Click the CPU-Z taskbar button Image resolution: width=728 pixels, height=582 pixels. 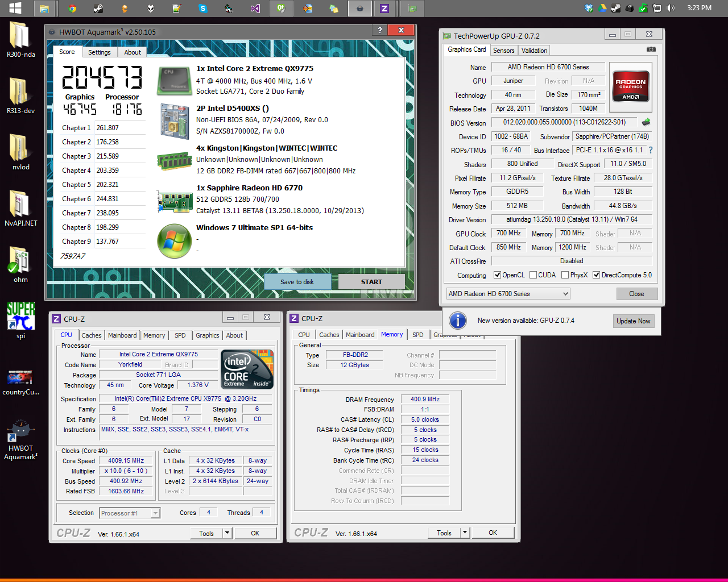coord(385,8)
